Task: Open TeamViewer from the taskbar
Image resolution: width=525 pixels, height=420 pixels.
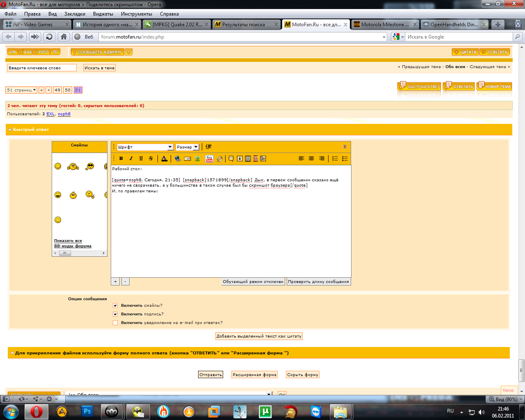Action: pyautogui.click(x=316, y=411)
